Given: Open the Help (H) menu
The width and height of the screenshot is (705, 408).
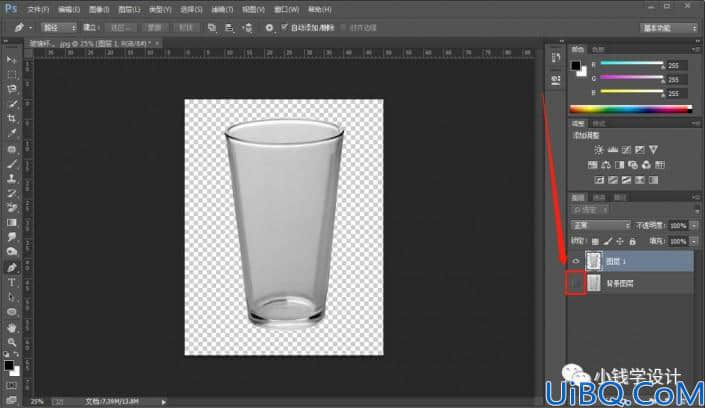Looking at the screenshot, I should (320, 9).
